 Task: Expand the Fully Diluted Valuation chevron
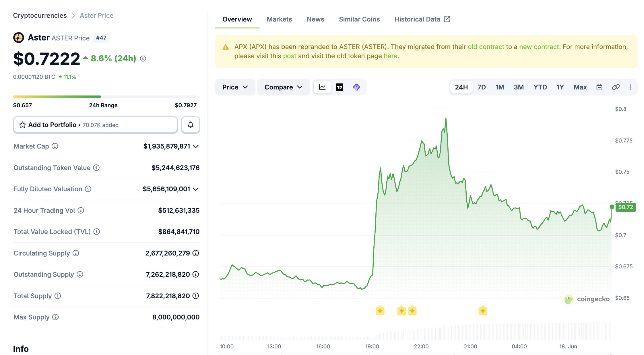(x=196, y=189)
